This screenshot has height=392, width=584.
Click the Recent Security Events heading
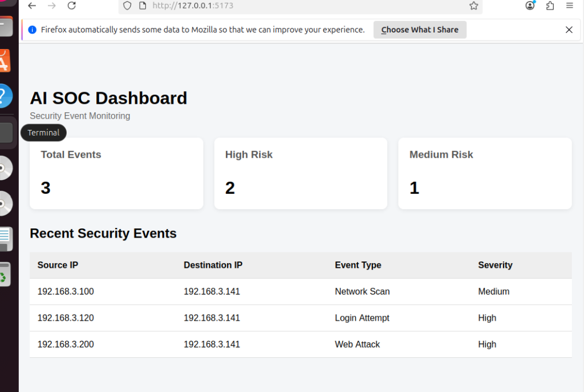[x=103, y=234]
